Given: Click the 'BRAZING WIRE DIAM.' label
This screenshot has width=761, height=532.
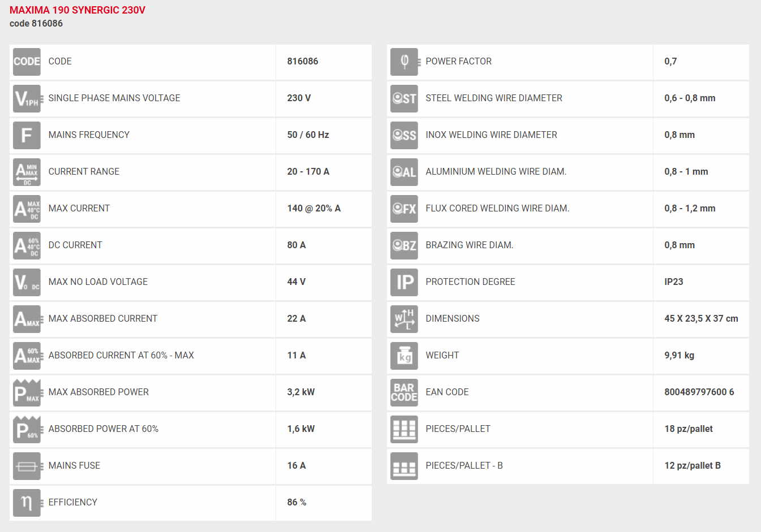Looking at the screenshot, I should point(469,245).
